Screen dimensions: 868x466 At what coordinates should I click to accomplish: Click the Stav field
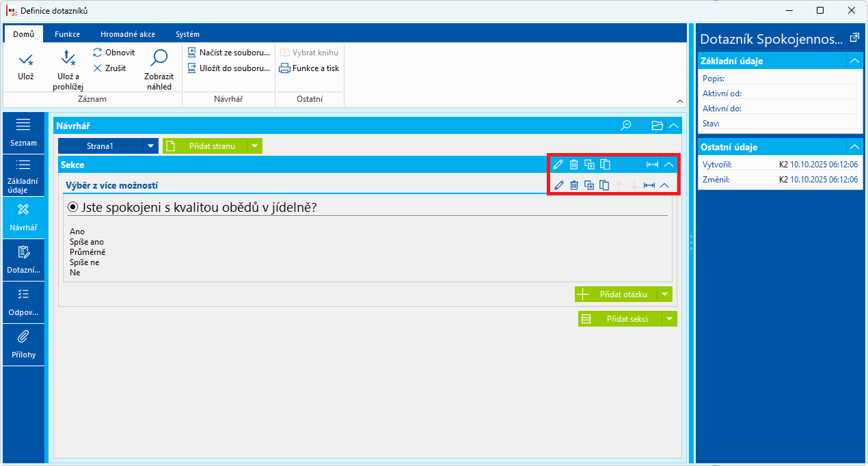click(x=780, y=124)
